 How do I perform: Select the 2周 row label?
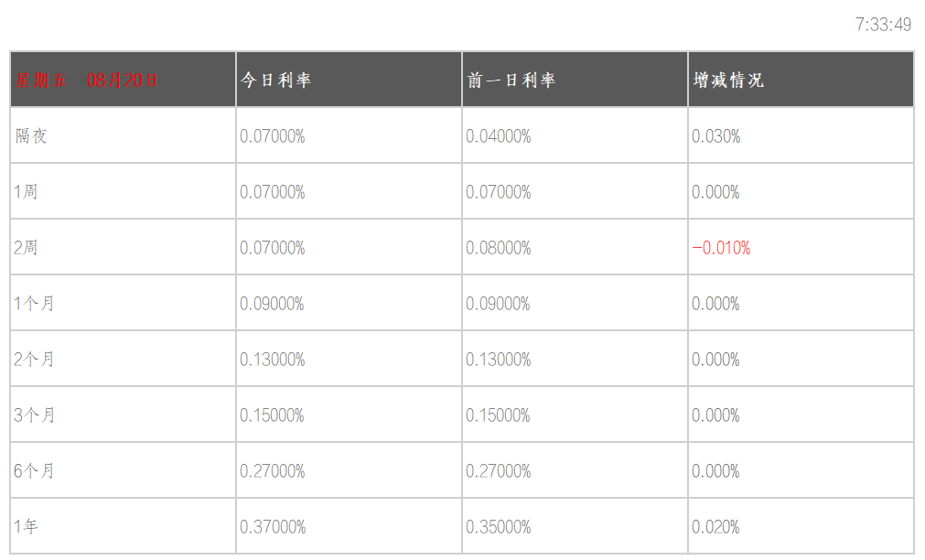click(x=27, y=248)
